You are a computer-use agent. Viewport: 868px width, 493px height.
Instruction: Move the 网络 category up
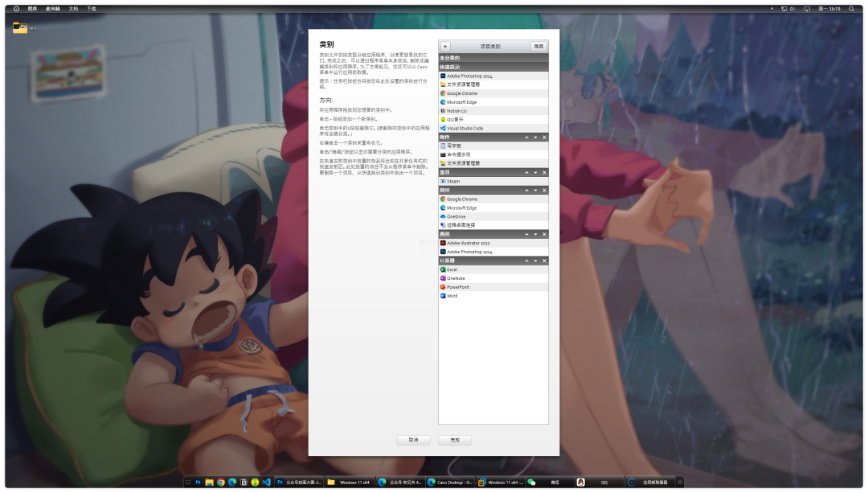(x=526, y=191)
